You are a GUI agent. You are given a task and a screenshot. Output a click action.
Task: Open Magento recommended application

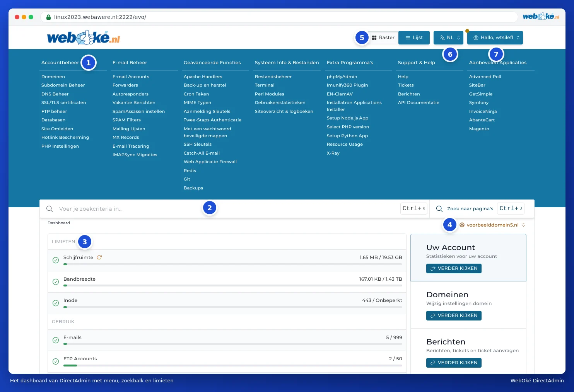[x=479, y=129]
